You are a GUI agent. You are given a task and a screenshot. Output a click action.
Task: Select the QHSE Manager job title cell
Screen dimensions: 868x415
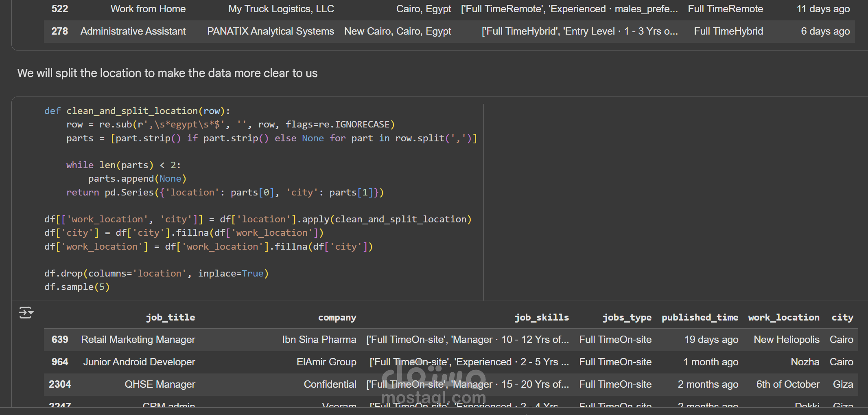(x=160, y=384)
